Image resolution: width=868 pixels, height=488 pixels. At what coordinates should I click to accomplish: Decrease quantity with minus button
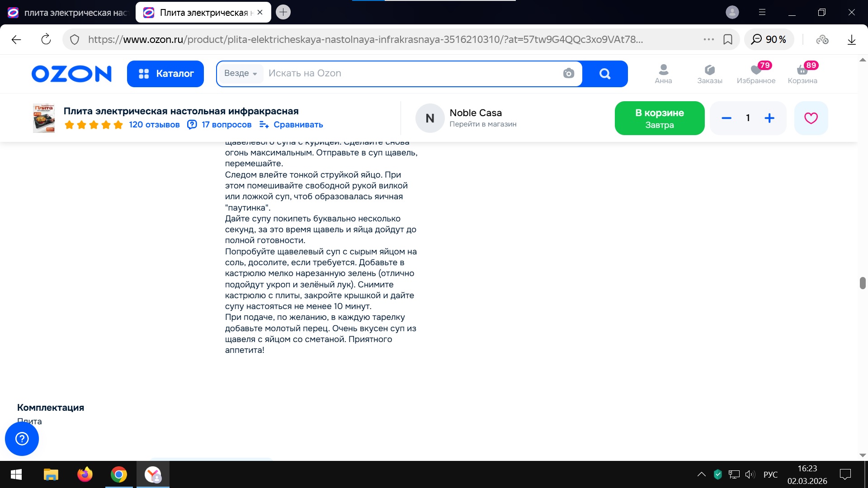(726, 118)
